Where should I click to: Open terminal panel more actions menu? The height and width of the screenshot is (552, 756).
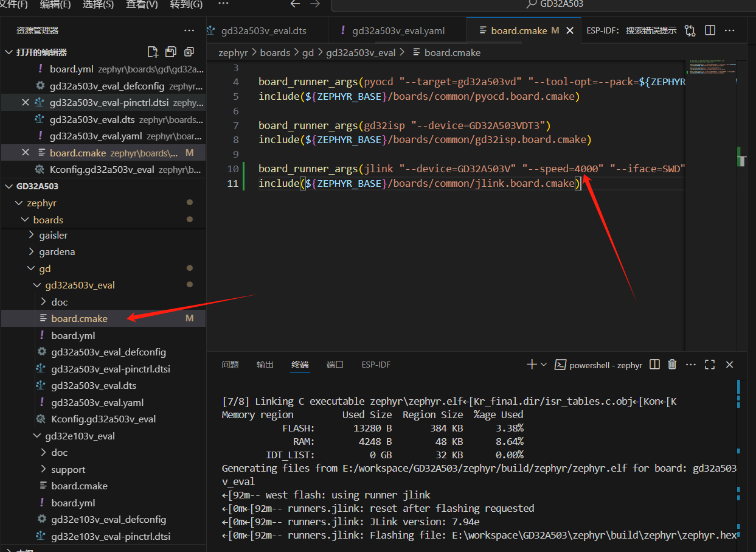point(691,365)
